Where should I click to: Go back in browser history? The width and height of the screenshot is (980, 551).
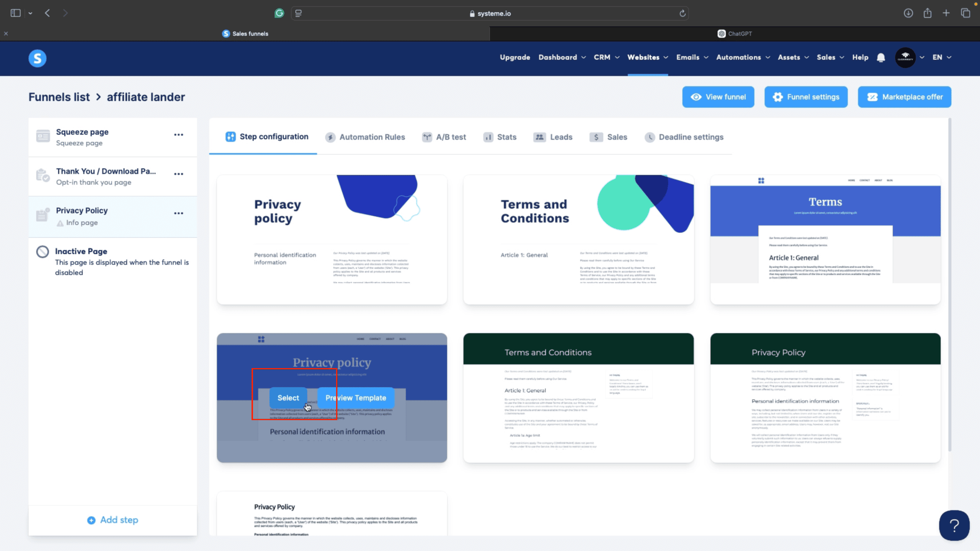tap(47, 13)
